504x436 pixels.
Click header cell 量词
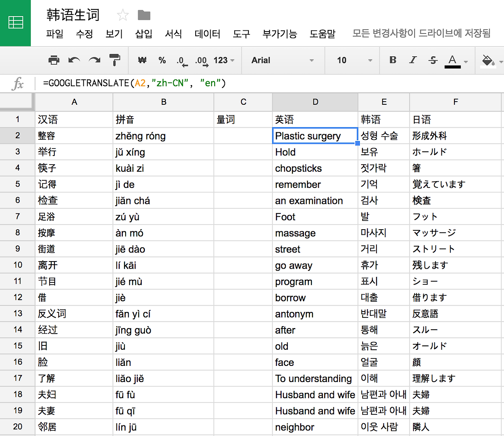[x=243, y=119]
